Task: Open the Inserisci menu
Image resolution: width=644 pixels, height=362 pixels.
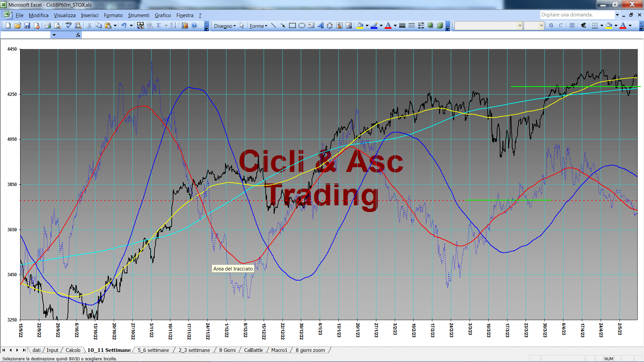Action: (90, 15)
